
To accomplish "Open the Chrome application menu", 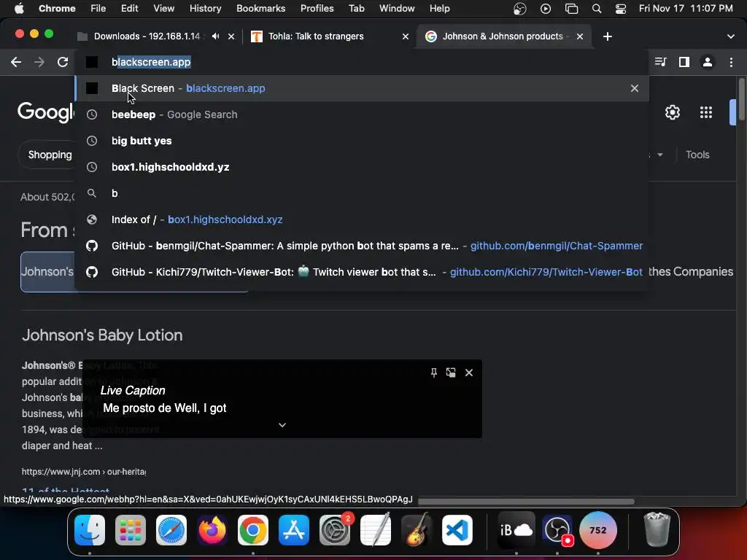I will click(x=57, y=8).
